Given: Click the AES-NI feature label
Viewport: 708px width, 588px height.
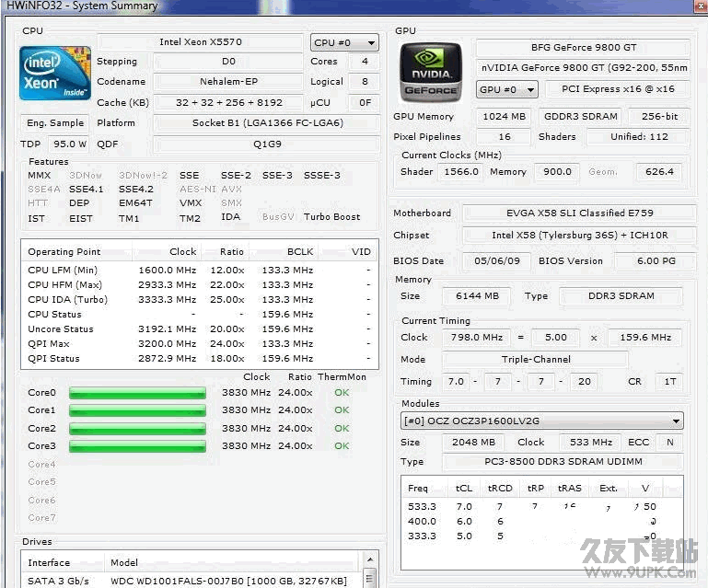Looking at the screenshot, I should (x=198, y=189).
